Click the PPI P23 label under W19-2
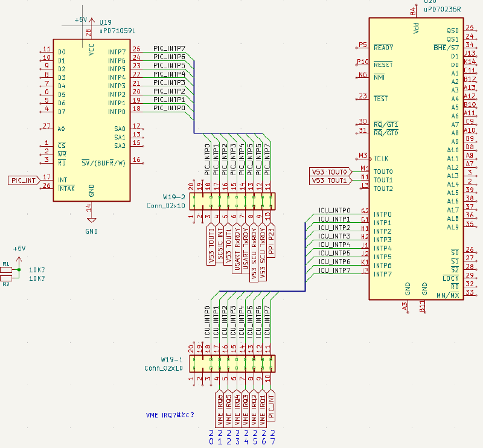Screen dimensions: 483x448 point(271,242)
